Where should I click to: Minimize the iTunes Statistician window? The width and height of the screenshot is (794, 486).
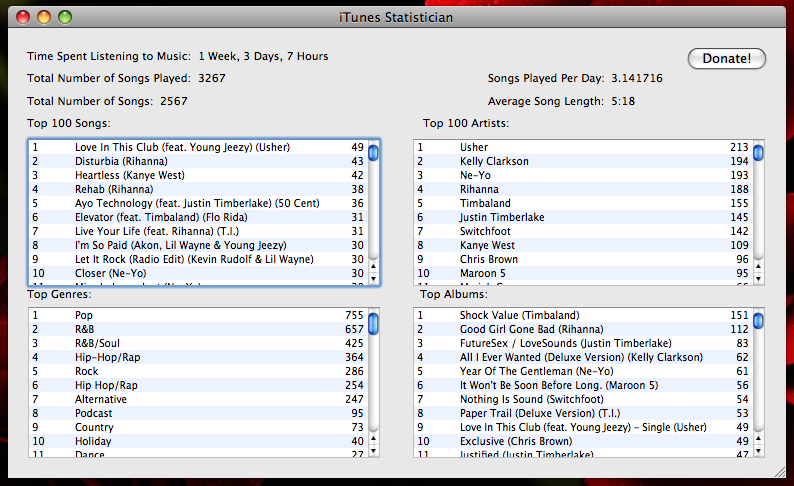coord(44,17)
